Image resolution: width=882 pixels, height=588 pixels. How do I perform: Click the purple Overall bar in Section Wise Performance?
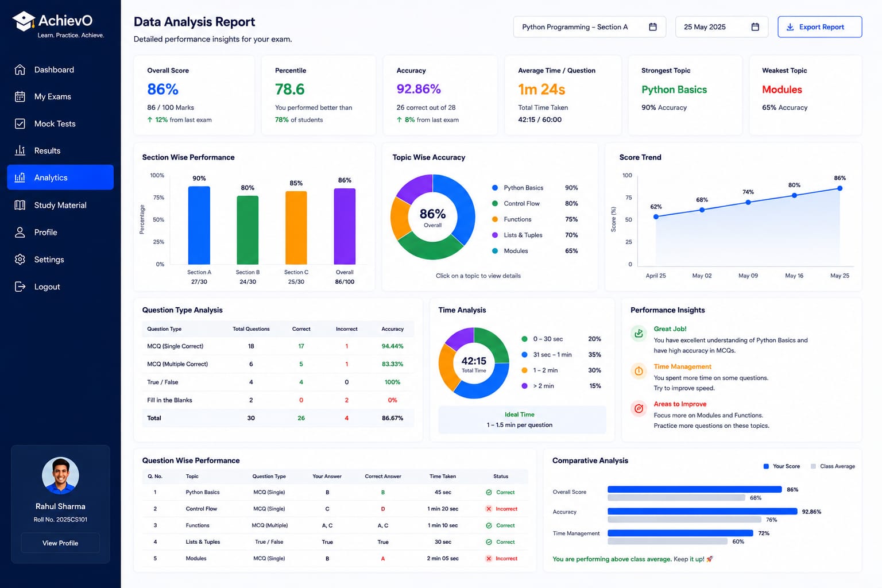coord(345,226)
